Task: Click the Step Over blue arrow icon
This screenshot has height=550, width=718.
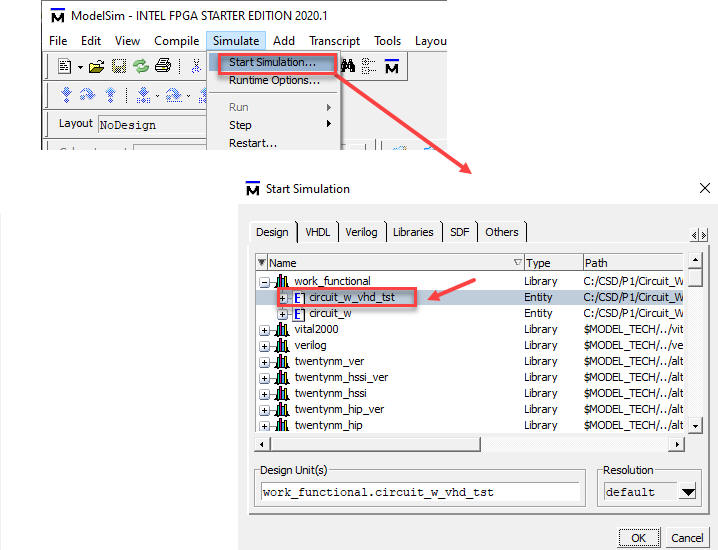Action: [x=87, y=95]
